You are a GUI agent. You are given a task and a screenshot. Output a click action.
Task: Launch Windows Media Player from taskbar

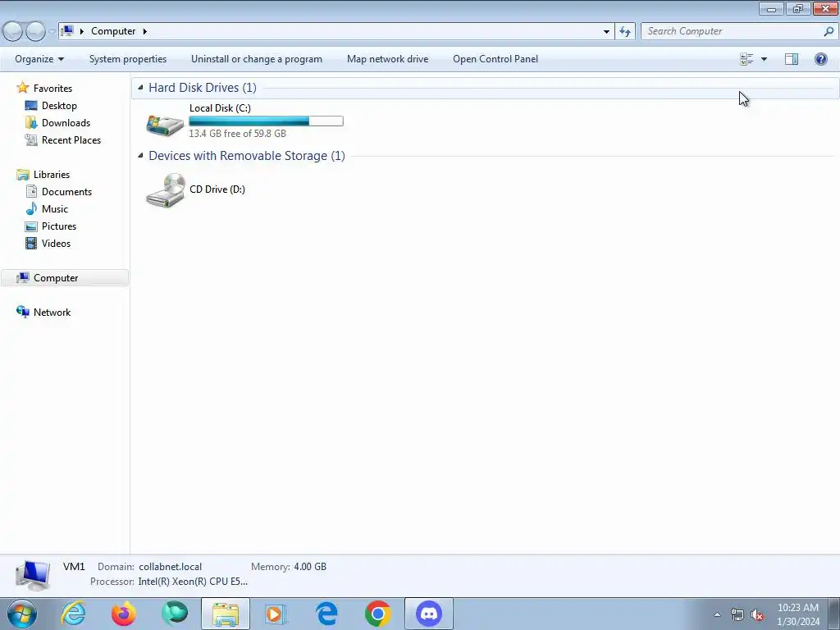click(276, 614)
